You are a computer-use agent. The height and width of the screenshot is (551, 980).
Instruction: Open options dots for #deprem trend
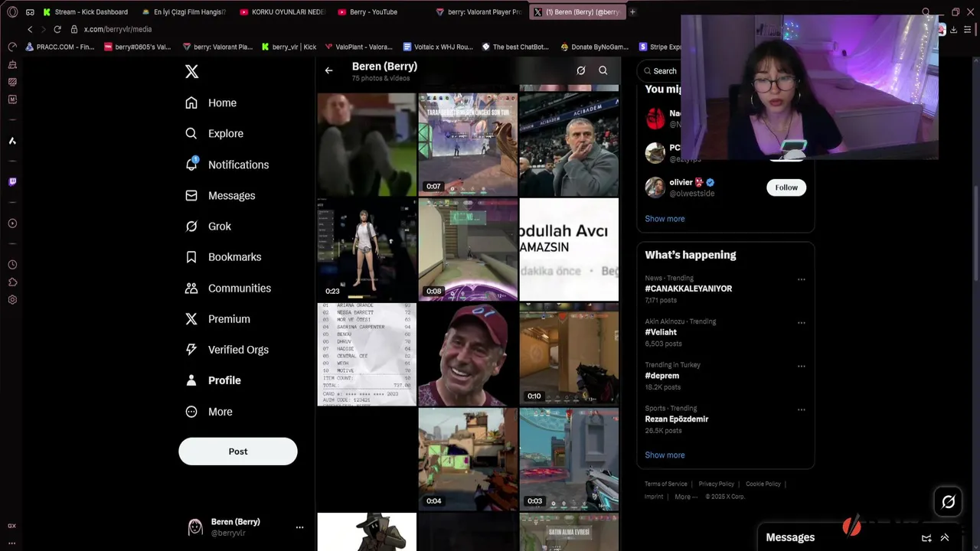[x=802, y=367]
